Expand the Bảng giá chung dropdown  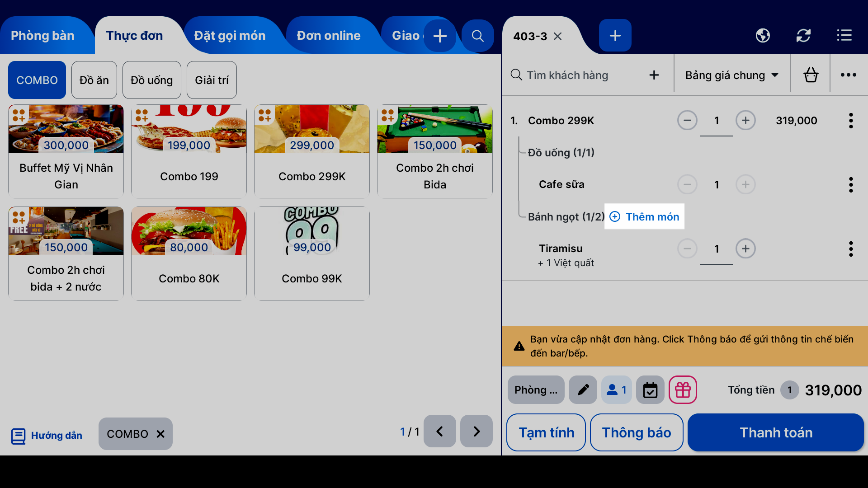coord(731,75)
